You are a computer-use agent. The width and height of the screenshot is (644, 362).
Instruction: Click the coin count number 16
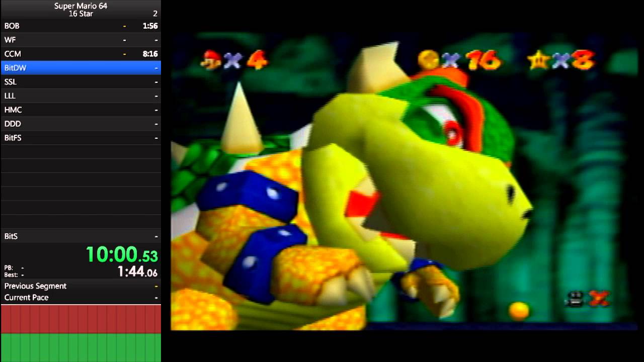point(484,60)
